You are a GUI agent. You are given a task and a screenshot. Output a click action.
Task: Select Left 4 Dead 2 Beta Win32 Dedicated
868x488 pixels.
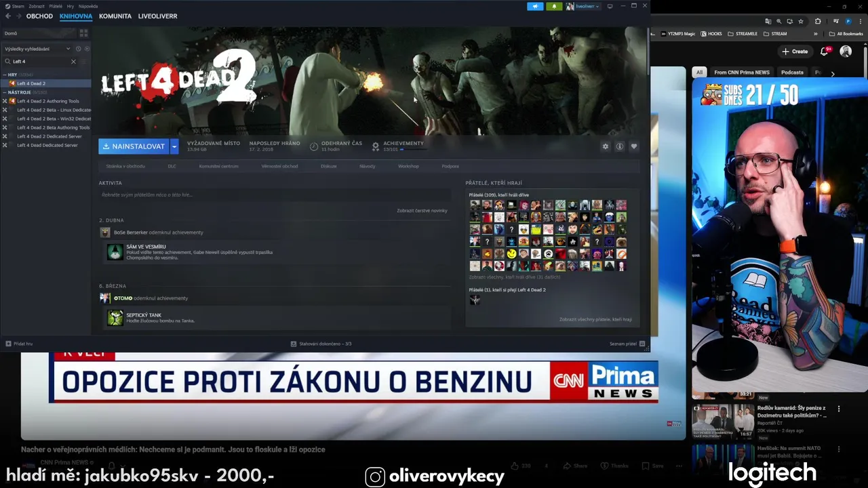[45, 119]
